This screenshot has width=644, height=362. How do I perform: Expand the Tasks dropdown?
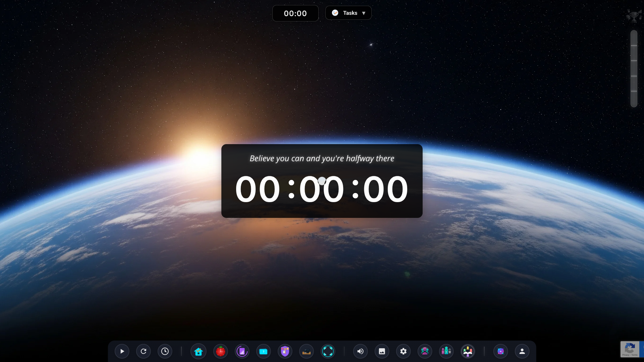364,13
